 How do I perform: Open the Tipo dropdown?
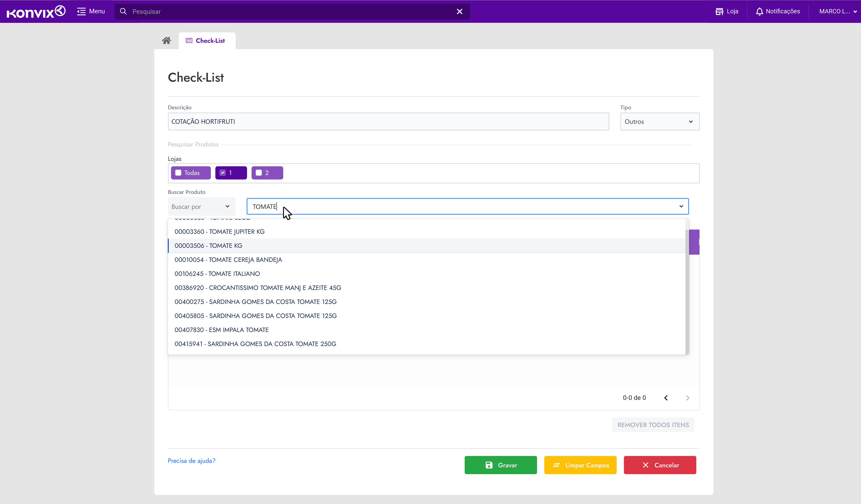pos(659,122)
